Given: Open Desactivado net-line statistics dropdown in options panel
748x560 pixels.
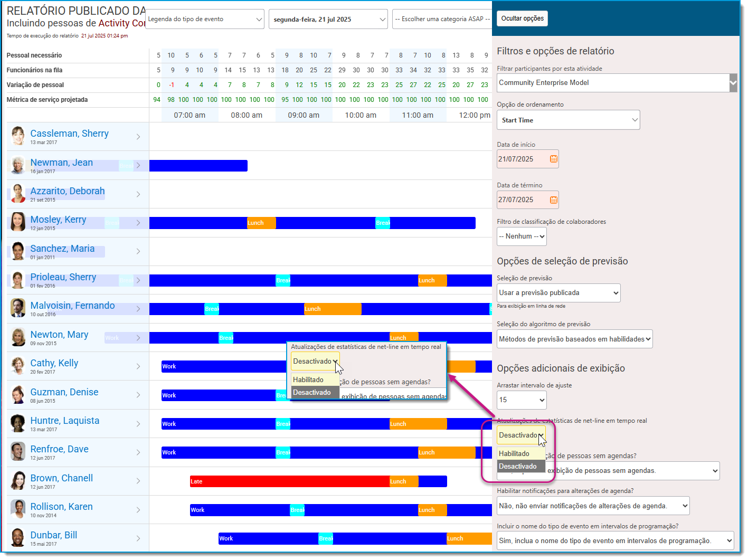Looking at the screenshot, I should click(521, 435).
